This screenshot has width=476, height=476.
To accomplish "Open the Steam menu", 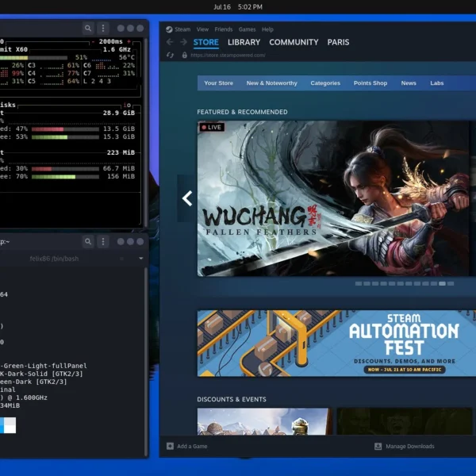I will click(x=182, y=29).
